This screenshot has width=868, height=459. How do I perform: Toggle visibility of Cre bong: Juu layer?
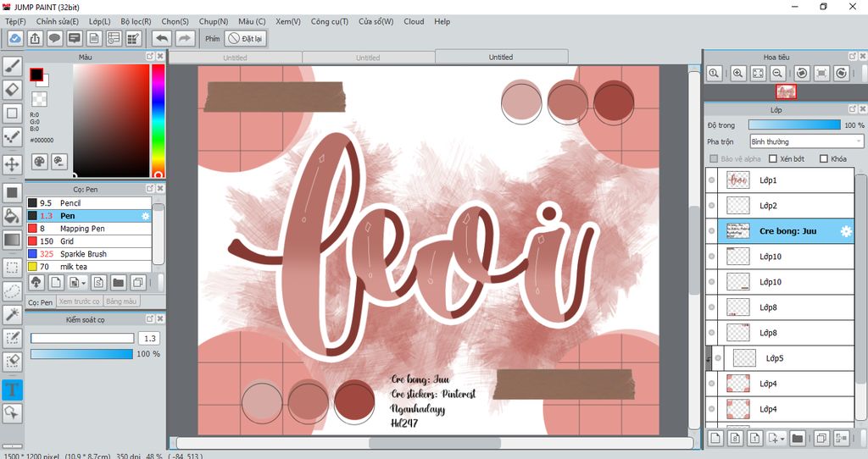tap(712, 231)
